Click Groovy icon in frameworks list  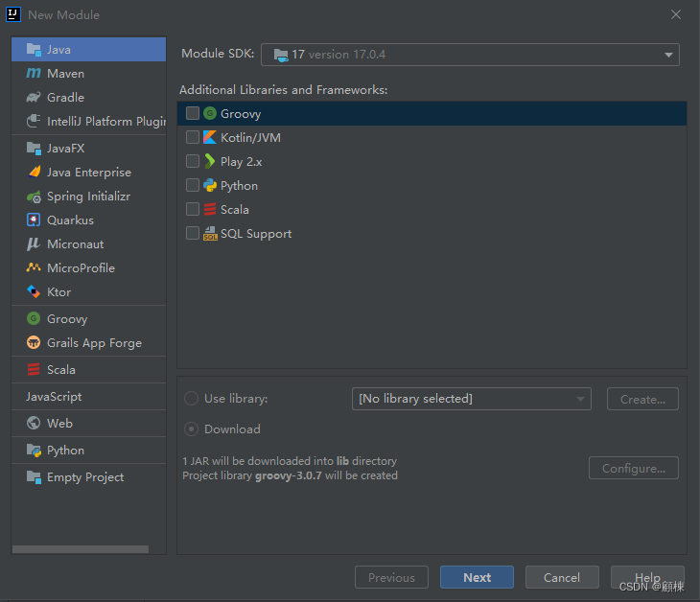210,113
